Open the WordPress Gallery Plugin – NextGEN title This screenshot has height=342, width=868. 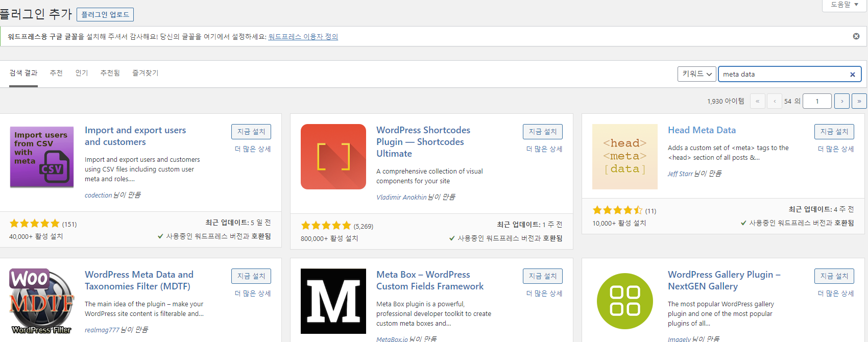[724, 281]
